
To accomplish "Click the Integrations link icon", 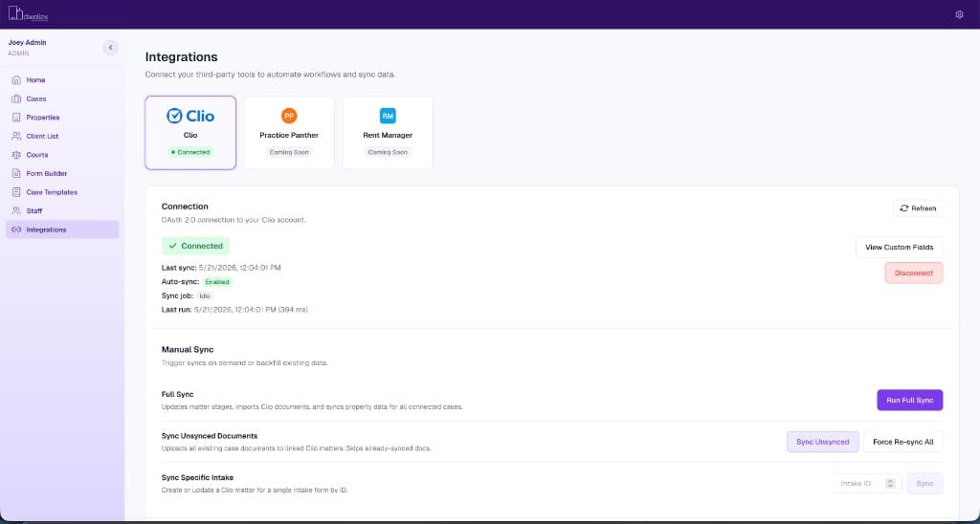I will [x=17, y=229].
